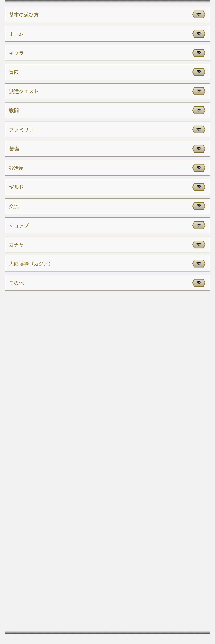This screenshot has width=215, height=644.
Task: Expand the ギルド dropdown arrow
Action: pos(199,187)
